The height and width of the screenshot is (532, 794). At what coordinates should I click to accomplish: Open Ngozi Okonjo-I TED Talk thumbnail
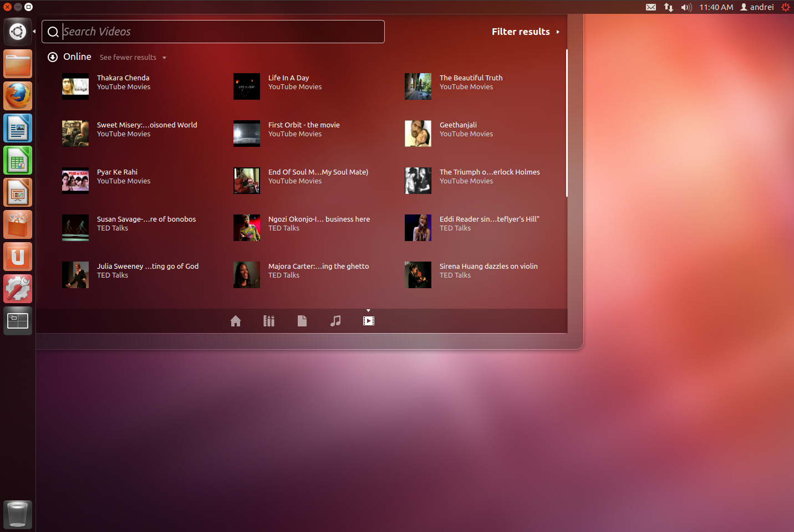pyautogui.click(x=247, y=228)
